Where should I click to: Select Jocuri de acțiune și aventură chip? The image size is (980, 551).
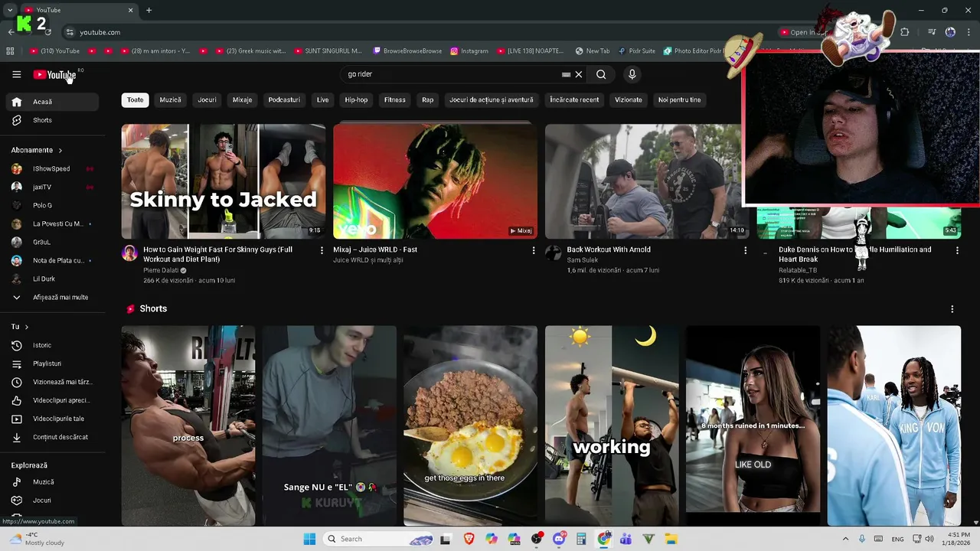[x=491, y=99]
